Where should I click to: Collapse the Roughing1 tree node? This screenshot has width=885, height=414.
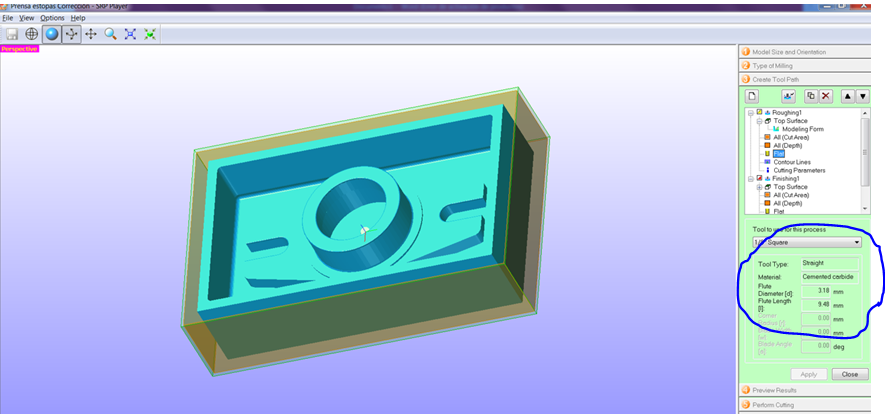pos(751,113)
